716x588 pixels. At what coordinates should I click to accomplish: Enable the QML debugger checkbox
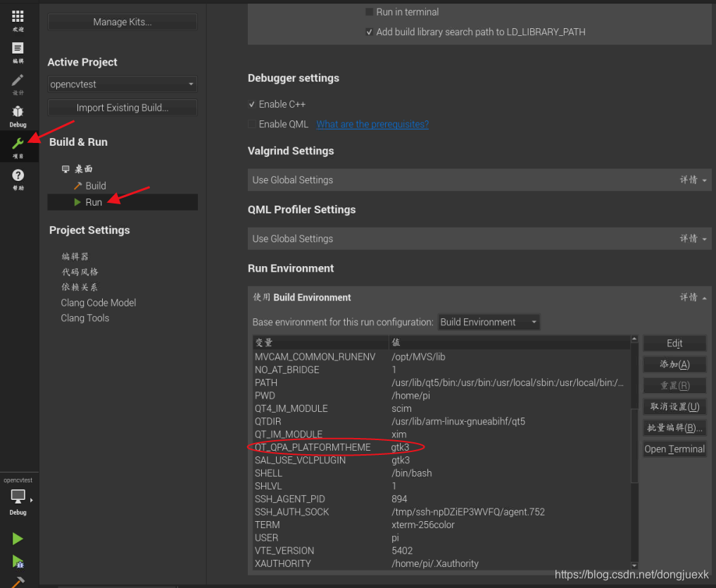coord(251,124)
